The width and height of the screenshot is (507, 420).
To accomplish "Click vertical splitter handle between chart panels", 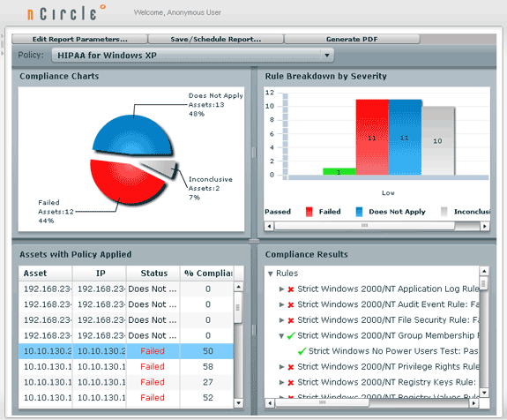I will [254, 152].
